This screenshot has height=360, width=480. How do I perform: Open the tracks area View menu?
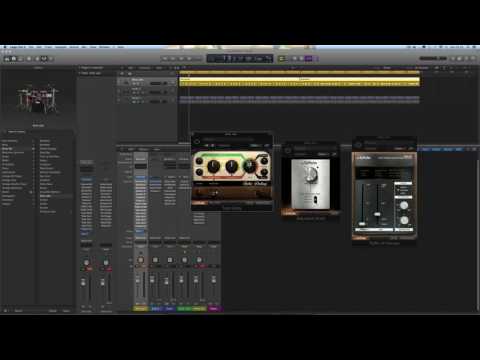pos(159,68)
